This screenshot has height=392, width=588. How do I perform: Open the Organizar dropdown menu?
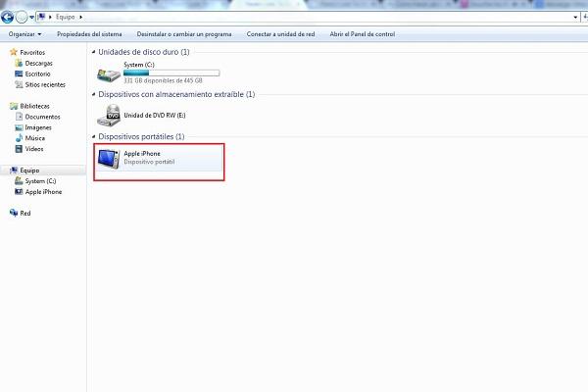[24, 34]
